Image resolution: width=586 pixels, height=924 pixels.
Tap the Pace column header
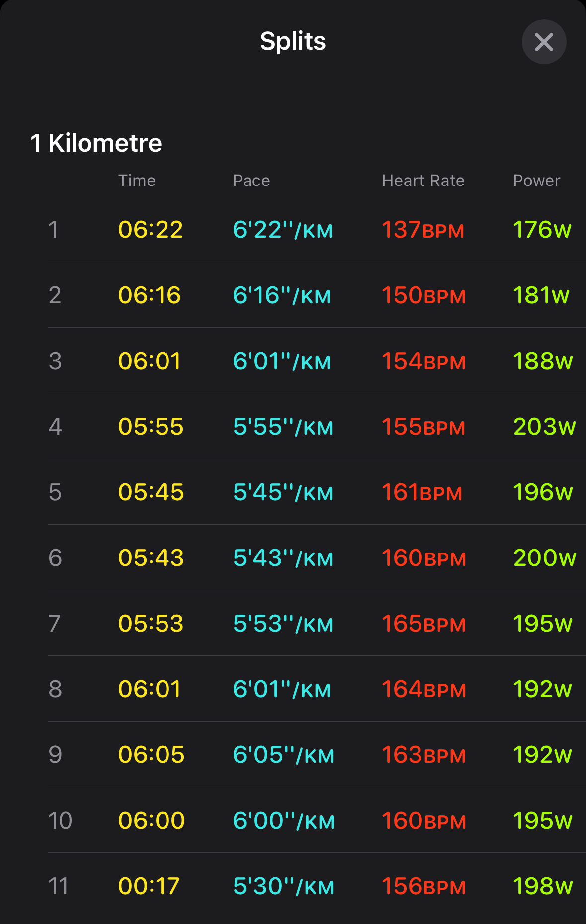click(x=251, y=181)
